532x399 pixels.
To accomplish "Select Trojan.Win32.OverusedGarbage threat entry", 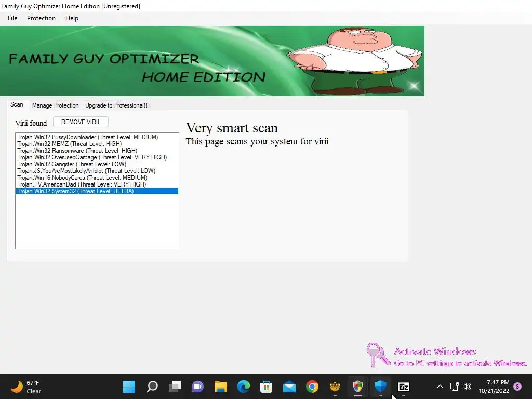I will pyautogui.click(x=97, y=157).
